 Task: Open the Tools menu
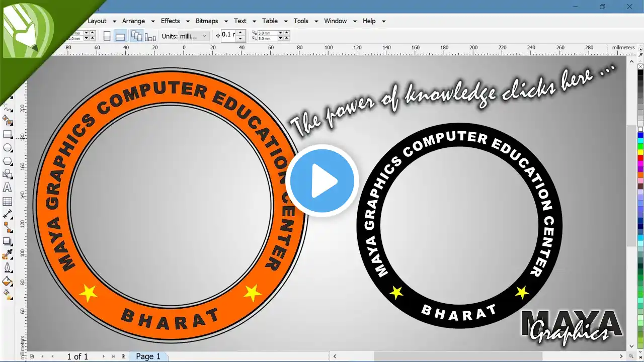(301, 21)
